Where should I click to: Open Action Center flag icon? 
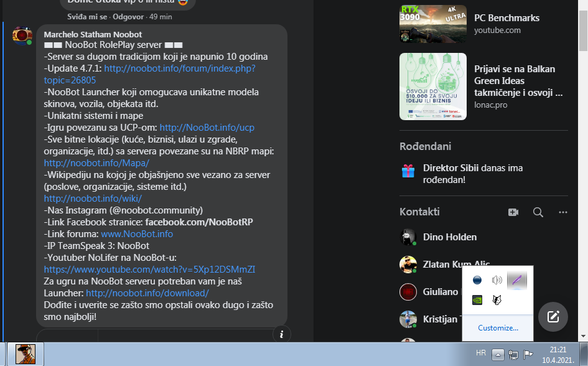click(x=528, y=354)
